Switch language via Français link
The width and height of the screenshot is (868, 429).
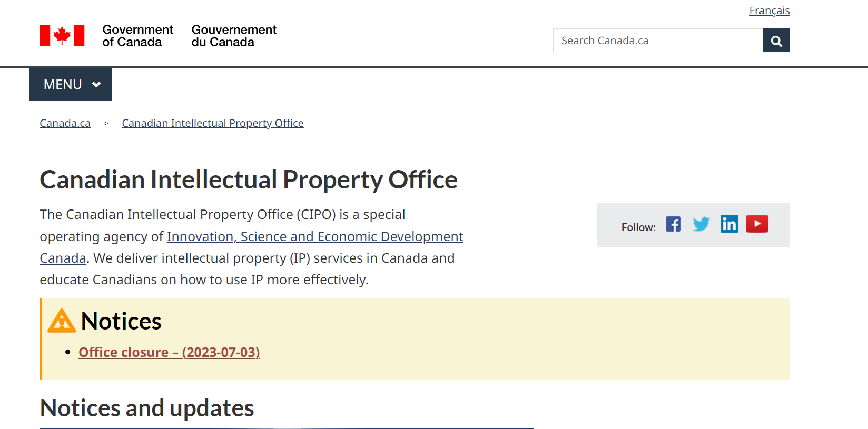[x=769, y=11]
